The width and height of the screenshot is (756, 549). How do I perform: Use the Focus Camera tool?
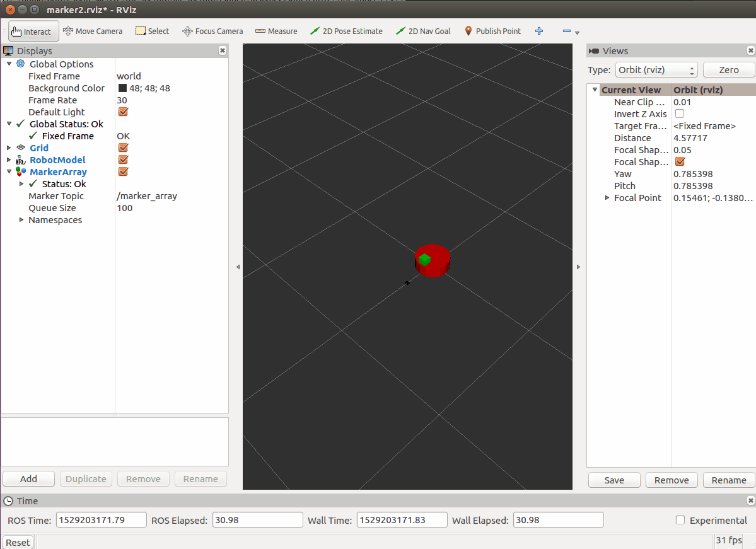click(212, 31)
